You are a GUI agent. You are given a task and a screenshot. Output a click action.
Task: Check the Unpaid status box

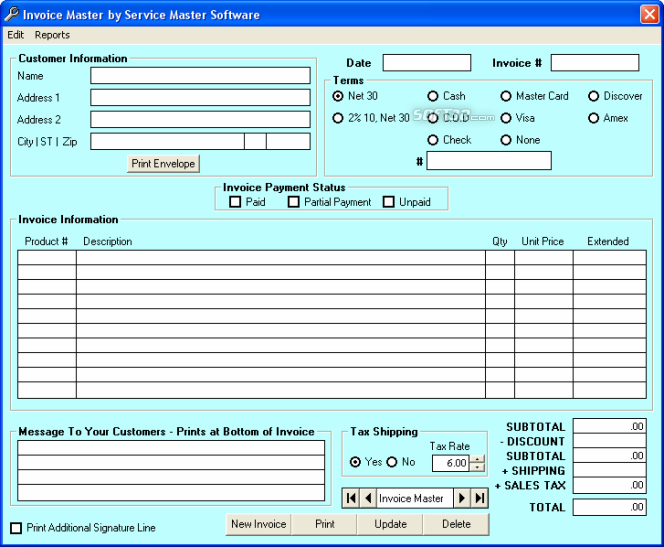(x=388, y=202)
